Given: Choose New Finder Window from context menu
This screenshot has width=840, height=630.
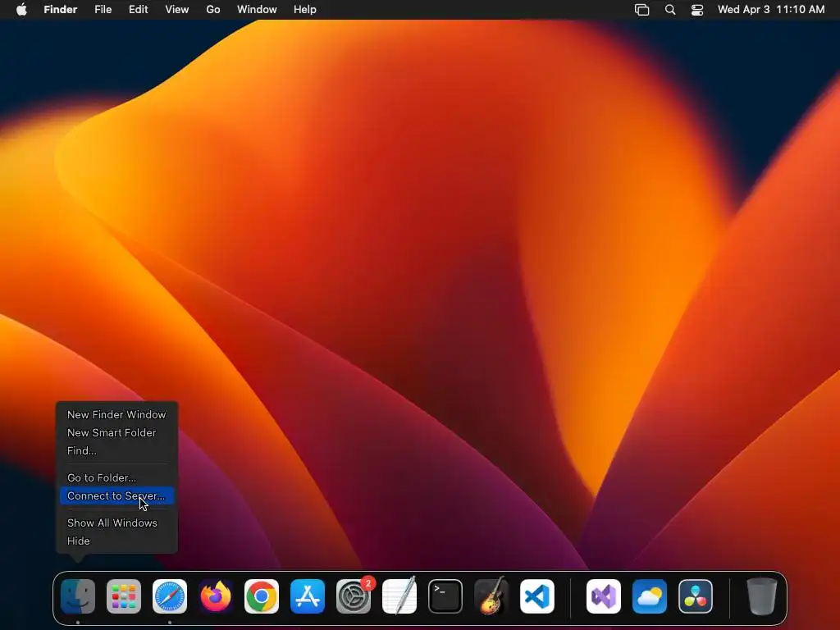Looking at the screenshot, I should click(x=116, y=414).
